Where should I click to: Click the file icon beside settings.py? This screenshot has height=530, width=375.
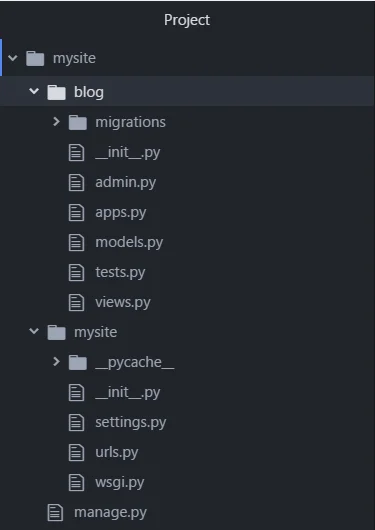point(76,423)
